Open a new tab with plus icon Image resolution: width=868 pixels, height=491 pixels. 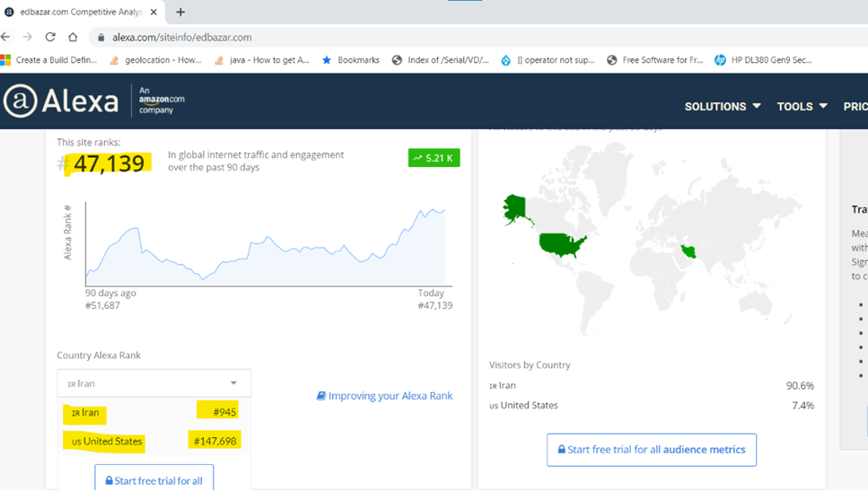(x=180, y=13)
